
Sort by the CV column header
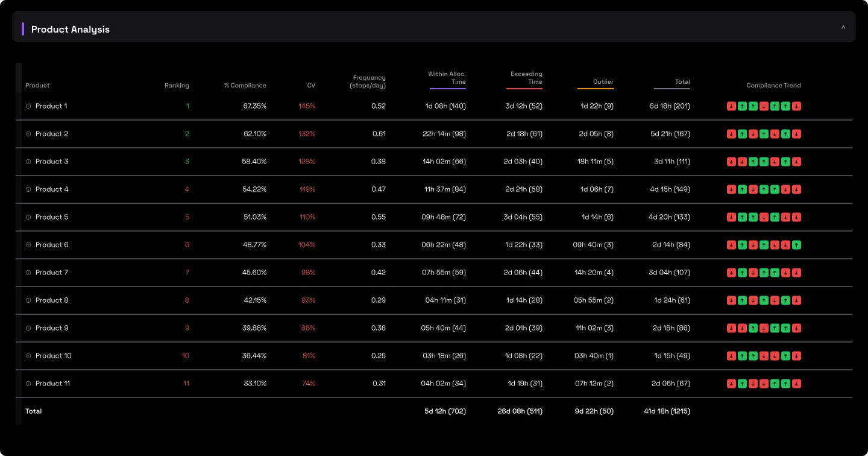coord(311,86)
